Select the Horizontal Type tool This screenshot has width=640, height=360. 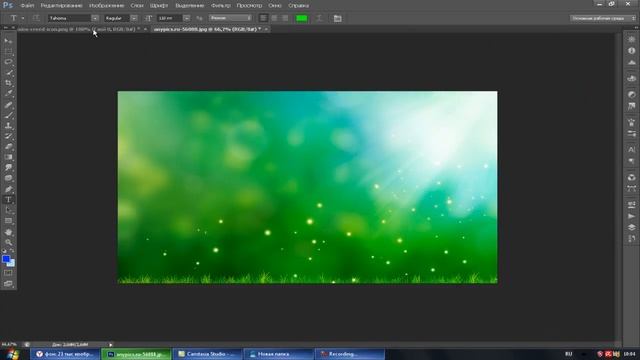9,200
